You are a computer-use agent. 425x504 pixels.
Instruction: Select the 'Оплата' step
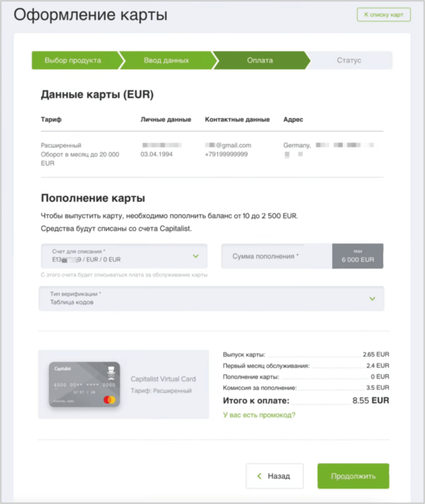point(260,60)
